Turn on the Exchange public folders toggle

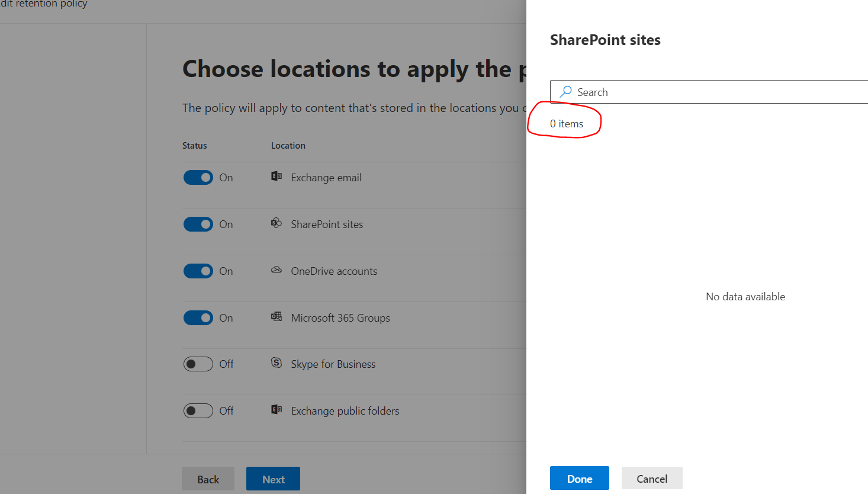198,411
